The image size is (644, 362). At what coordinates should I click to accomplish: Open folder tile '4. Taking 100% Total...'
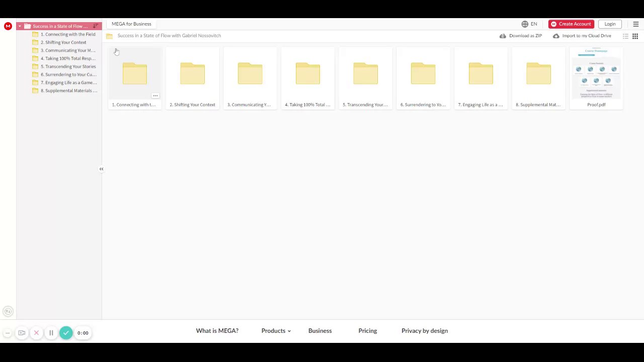pyautogui.click(x=308, y=78)
